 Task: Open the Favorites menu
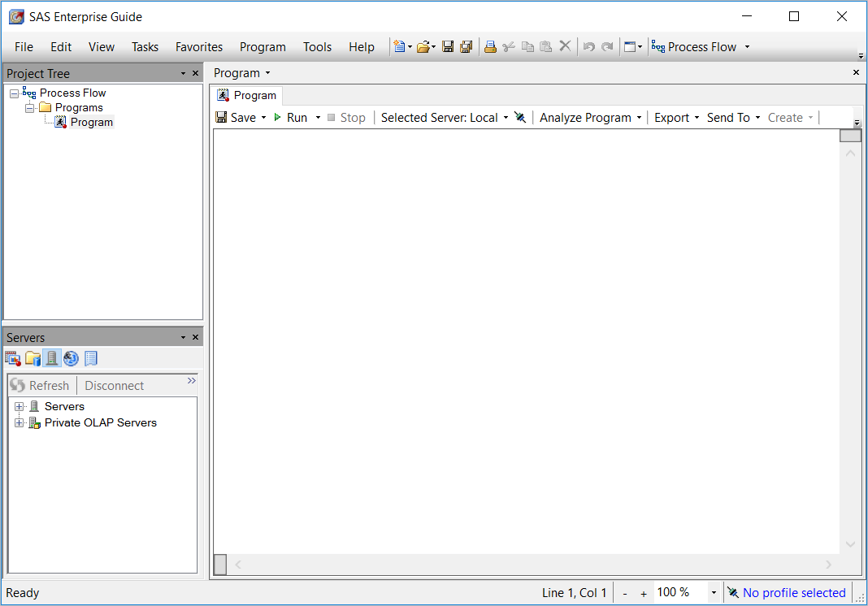coord(199,47)
